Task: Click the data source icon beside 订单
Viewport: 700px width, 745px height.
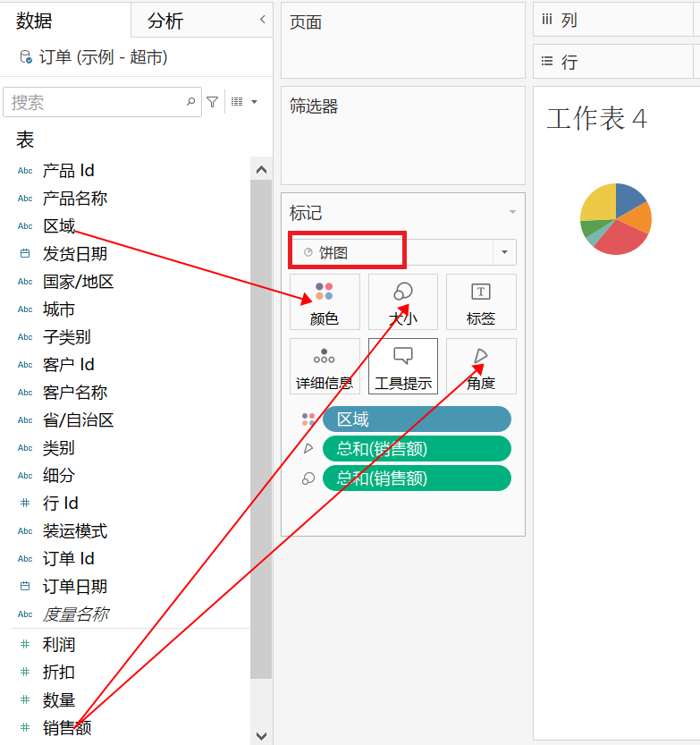Action: tap(26, 57)
